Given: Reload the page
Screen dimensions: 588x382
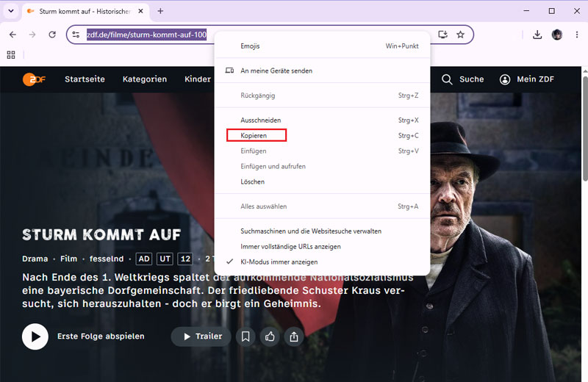Looking at the screenshot, I should coord(52,35).
